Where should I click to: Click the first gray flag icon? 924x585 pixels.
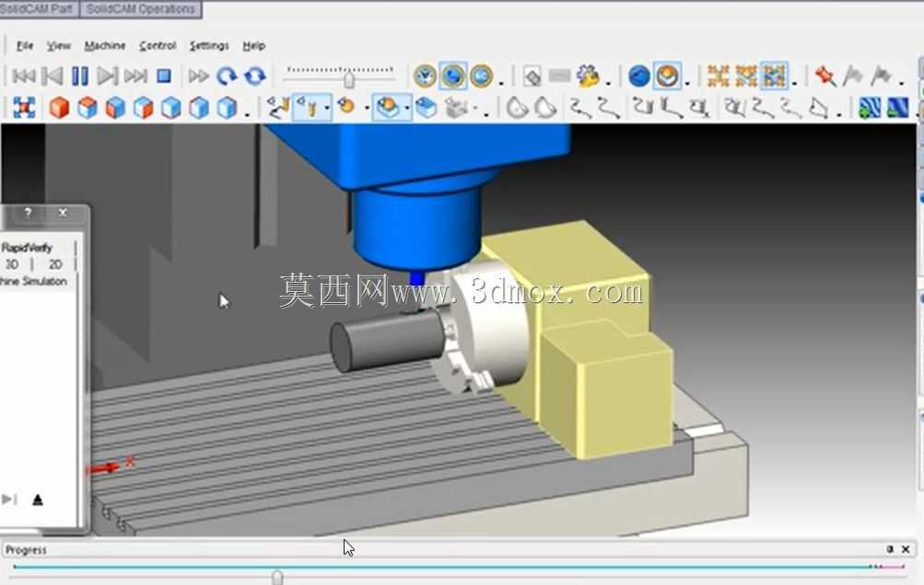click(x=853, y=76)
